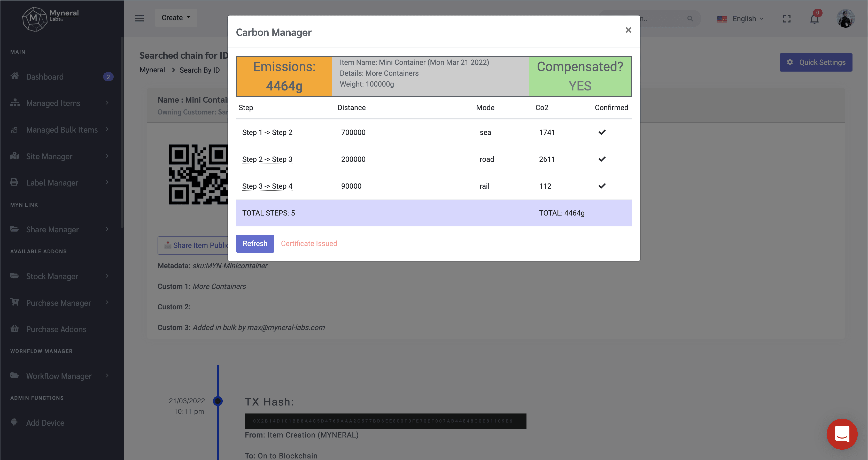
Task: Open the English language selector
Action: [748, 19]
